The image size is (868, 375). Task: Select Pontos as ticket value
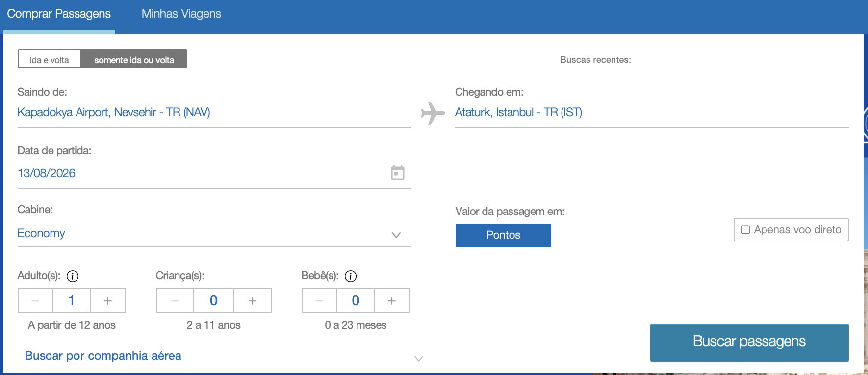click(x=503, y=235)
